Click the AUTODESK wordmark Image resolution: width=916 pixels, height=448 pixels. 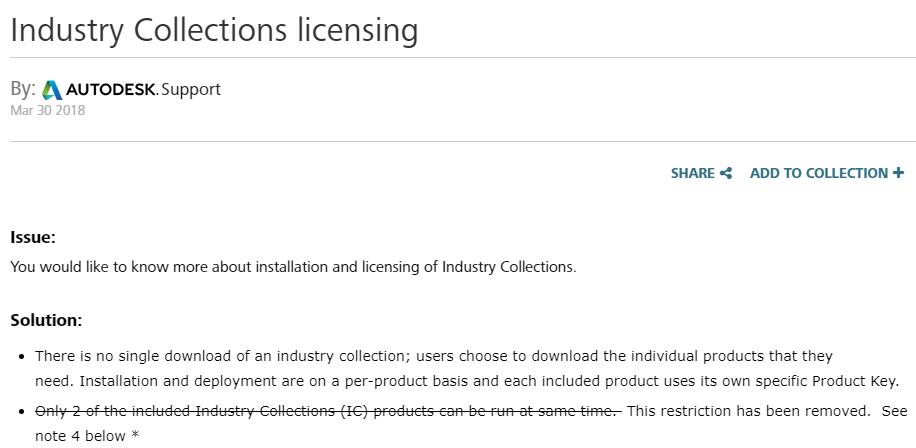[112, 89]
